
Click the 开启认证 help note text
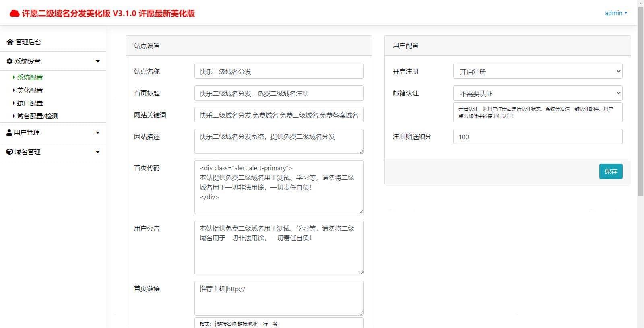click(536, 112)
